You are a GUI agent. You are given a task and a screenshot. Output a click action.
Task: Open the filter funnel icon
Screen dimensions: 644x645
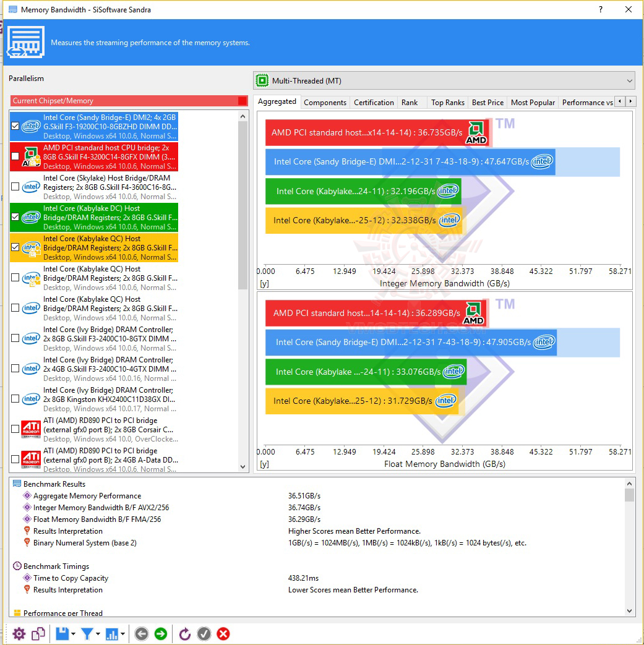click(87, 634)
